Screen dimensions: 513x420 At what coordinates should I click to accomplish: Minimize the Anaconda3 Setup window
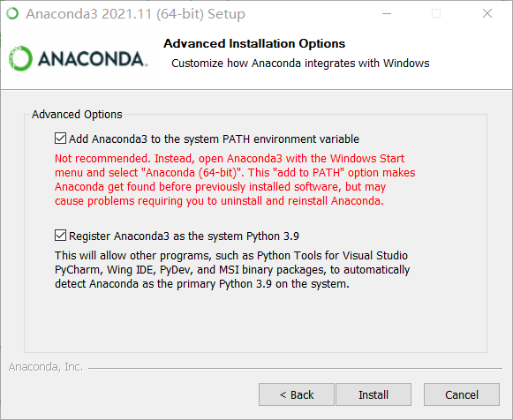pyautogui.click(x=387, y=13)
